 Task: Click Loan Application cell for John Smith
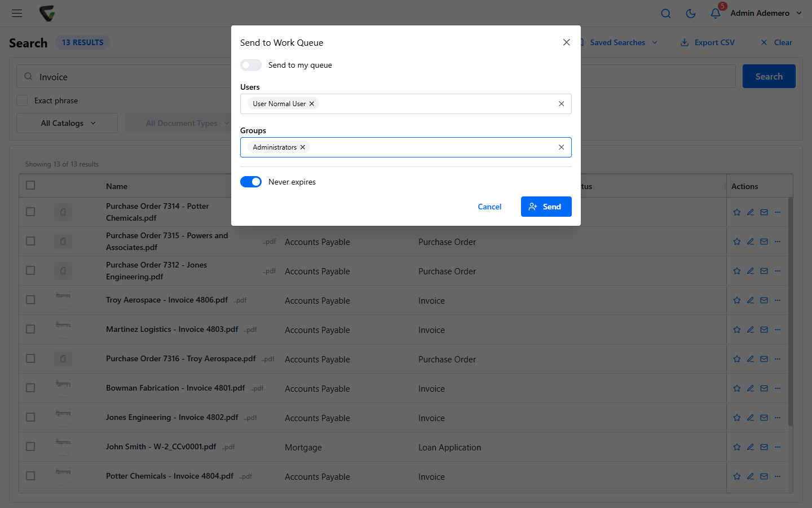(449, 447)
